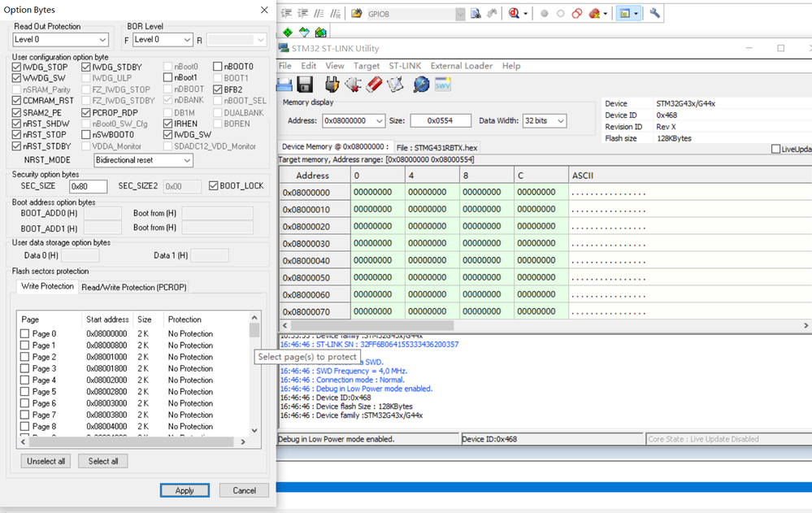This screenshot has width=812, height=513.
Task: Click the indent lines icon in top toolbar
Action: click(286, 14)
